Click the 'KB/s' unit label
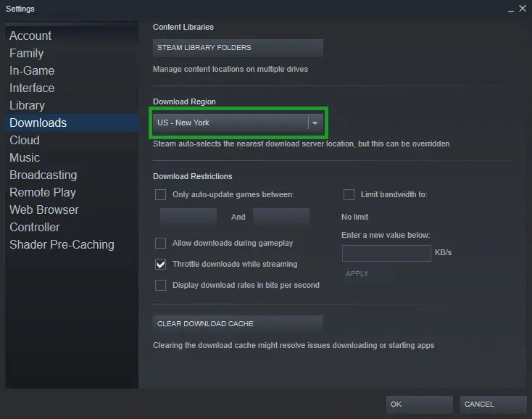 click(x=443, y=253)
